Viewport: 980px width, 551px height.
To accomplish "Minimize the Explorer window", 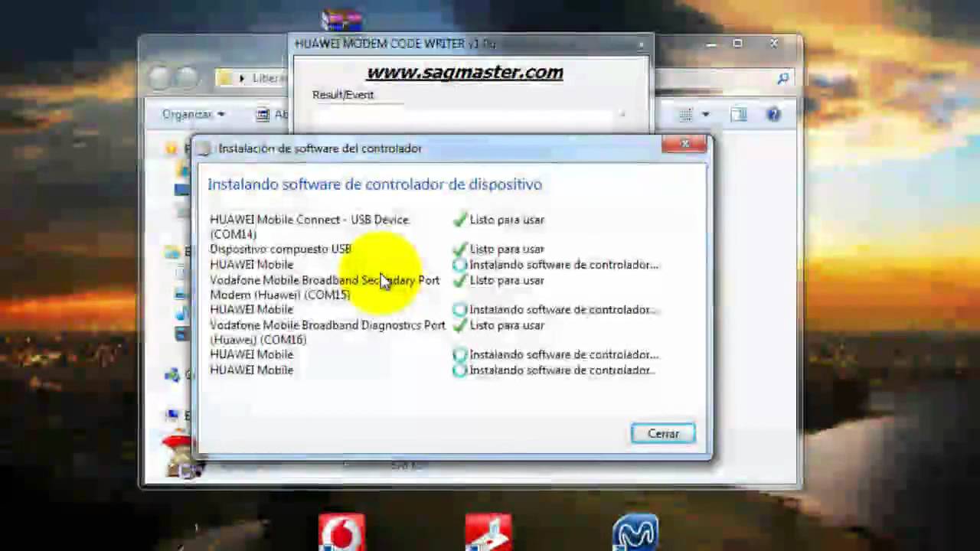I will tap(710, 44).
